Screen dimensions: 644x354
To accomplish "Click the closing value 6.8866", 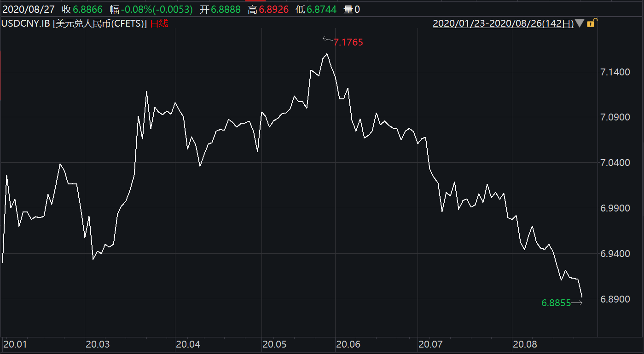I will (x=87, y=9).
